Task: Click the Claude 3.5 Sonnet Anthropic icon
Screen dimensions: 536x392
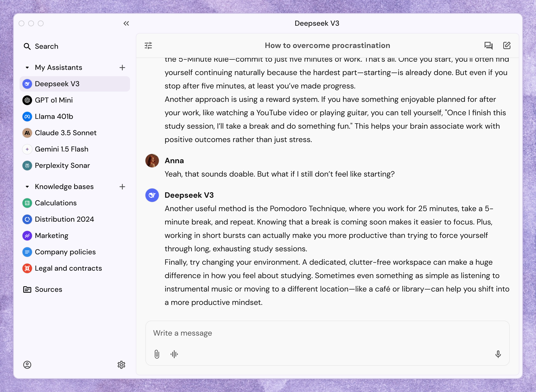Action: point(27,133)
